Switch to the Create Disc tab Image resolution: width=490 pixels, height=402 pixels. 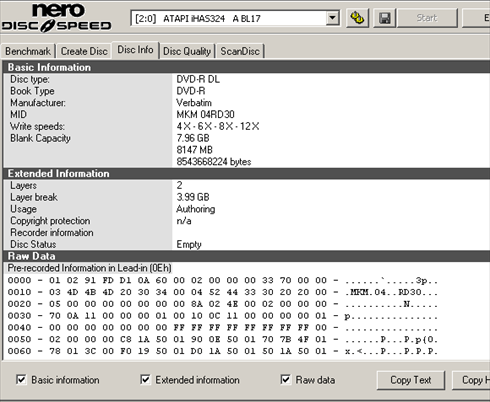pyautogui.click(x=84, y=51)
